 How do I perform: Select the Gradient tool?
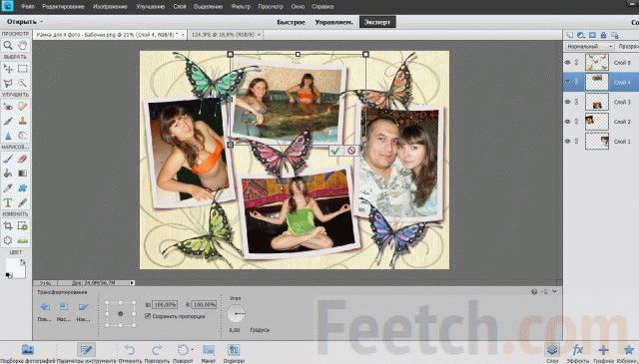coord(22,174)
